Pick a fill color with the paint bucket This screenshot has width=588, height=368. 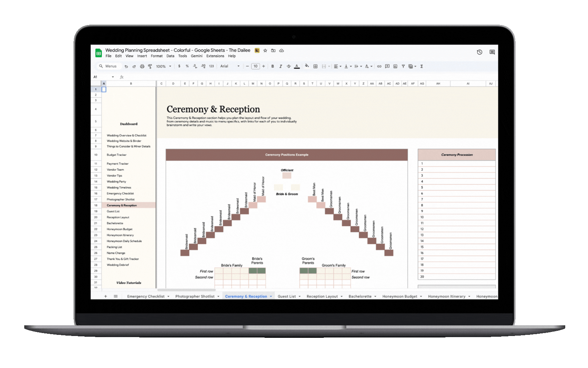[x=306, y=66]
